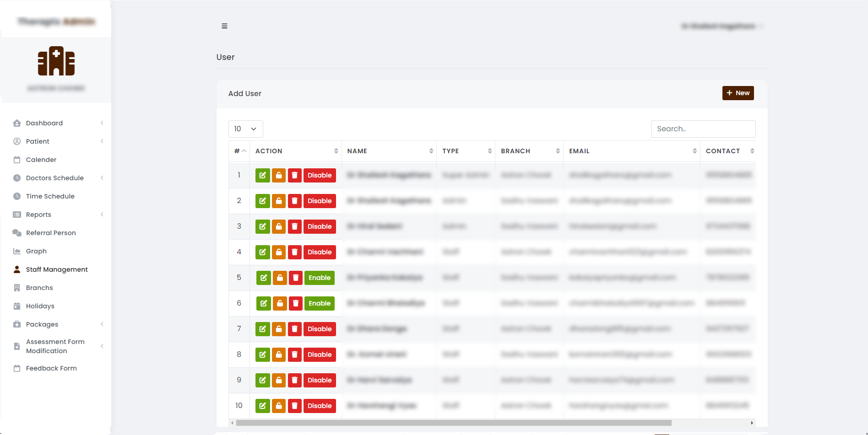
Task: Click the hamburger menu icon to toggle the sidebar
Action: pos(224,26)
